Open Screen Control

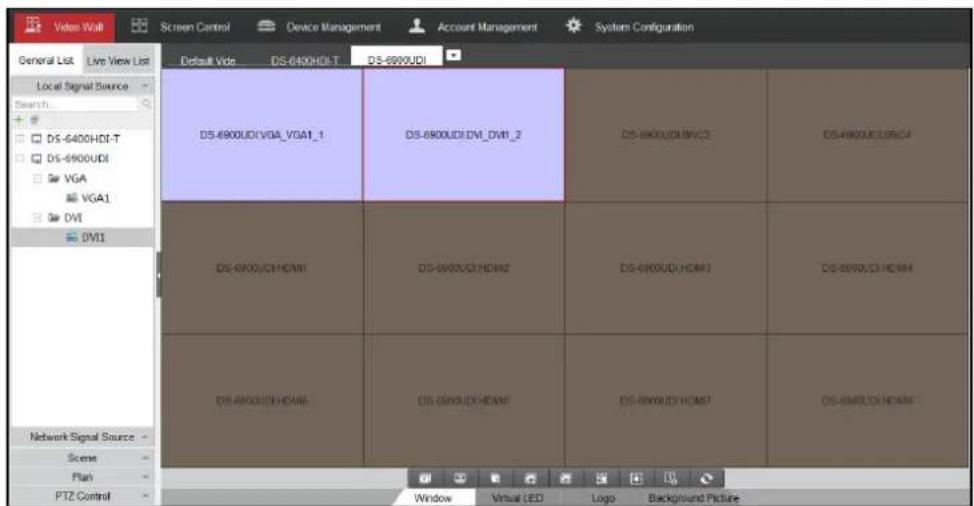[181, 27]
